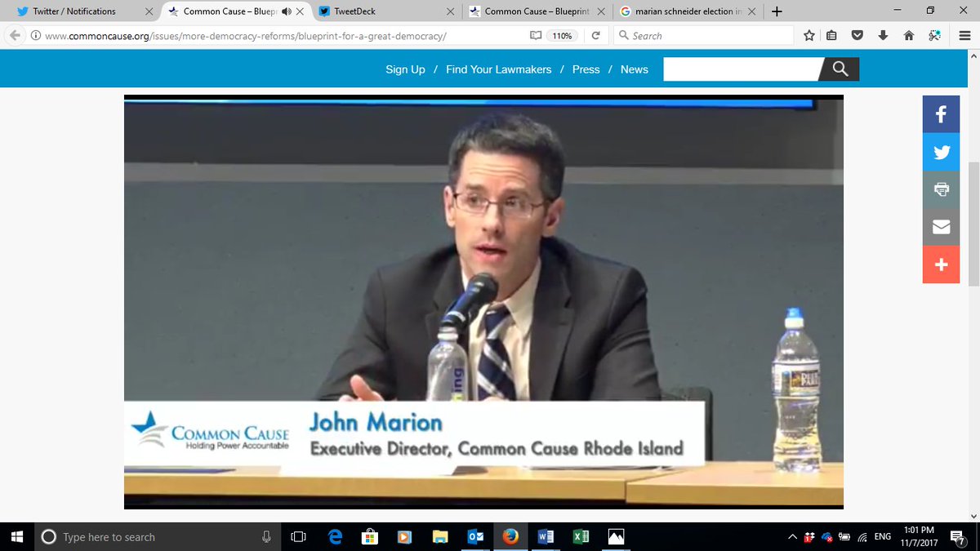Open the Sign Up link
Image resolution: width=980 pixels, height=551 pixels.
click(405, 69)
